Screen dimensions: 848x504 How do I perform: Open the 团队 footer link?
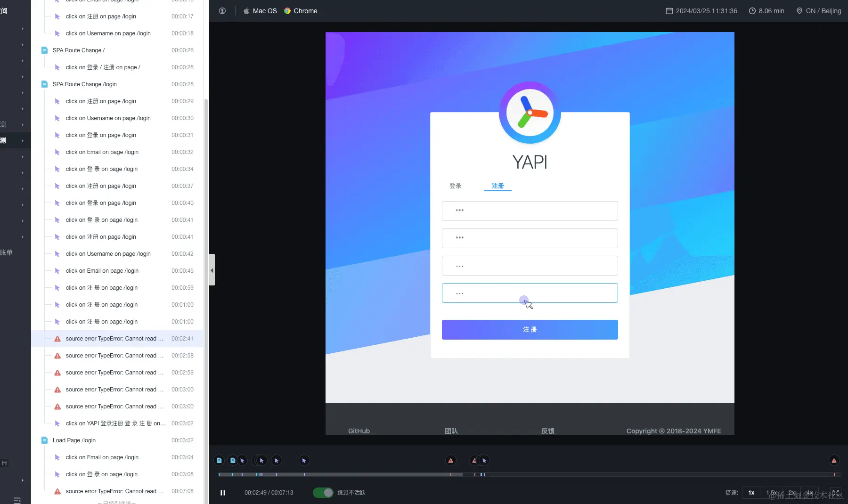(x=451, y=431)
